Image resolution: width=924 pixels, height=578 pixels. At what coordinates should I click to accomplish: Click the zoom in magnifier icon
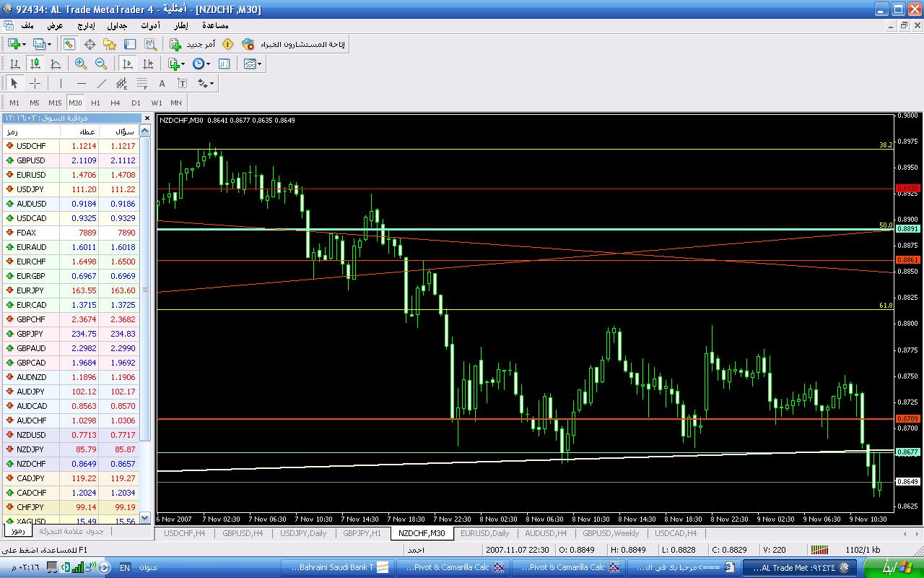point(81,64)
